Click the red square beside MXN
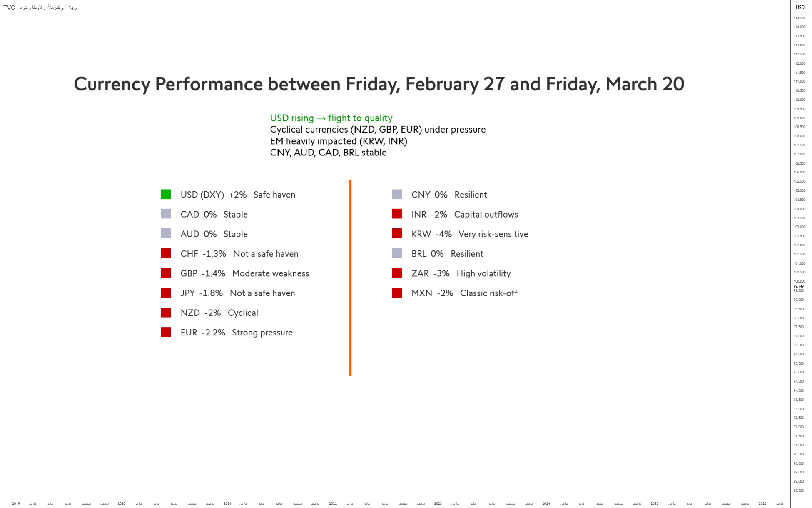The height and width of the screenshot is (508, 812). pyautogui.click(x=397, y=293)
